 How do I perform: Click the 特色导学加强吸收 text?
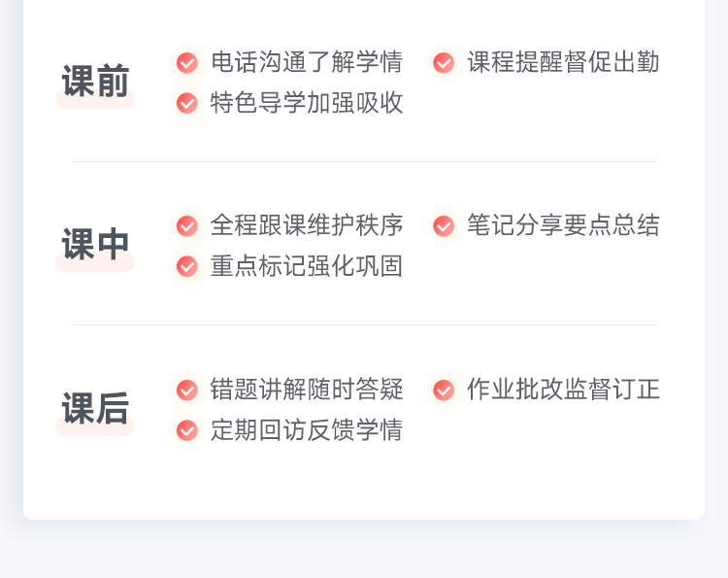[307, 103]
